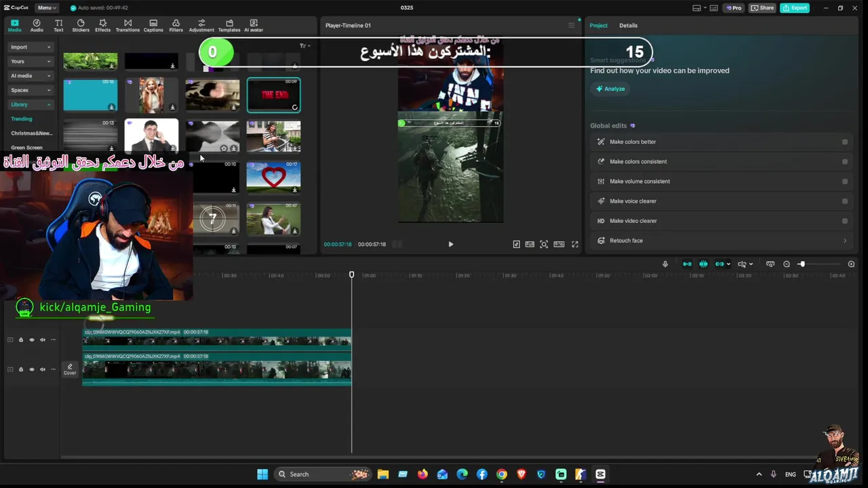868x488 pixels.
Task: Edit the Cover on the main track
Action: point(70,369)
